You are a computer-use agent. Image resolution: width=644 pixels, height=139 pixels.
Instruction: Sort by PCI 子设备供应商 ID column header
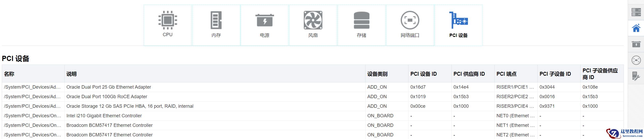[x=602, y=74]
